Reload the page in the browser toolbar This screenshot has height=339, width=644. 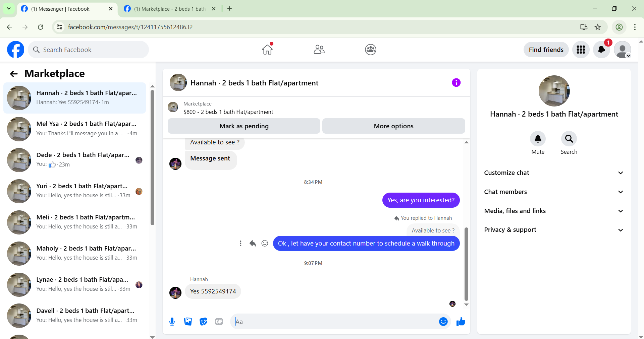pyautogui.click(x=41, y=27)
